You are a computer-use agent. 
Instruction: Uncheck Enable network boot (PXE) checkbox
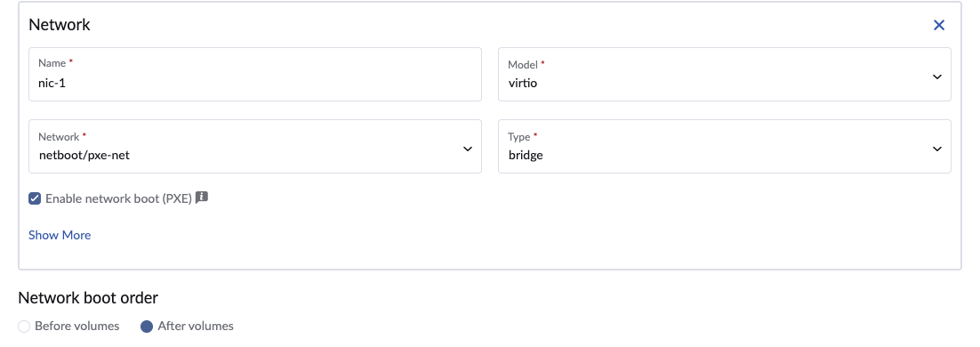click(35, 198)
